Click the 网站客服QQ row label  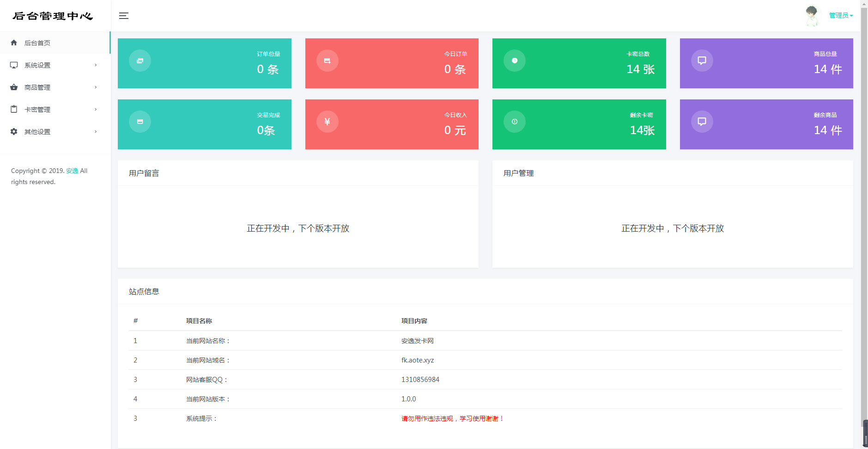[x=207, y=380]
